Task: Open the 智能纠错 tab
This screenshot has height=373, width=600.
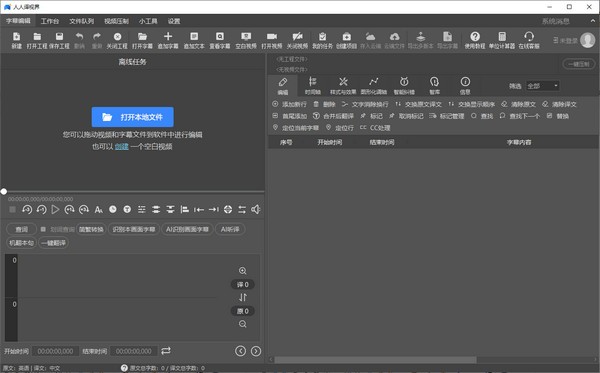Action: point(404,86)
